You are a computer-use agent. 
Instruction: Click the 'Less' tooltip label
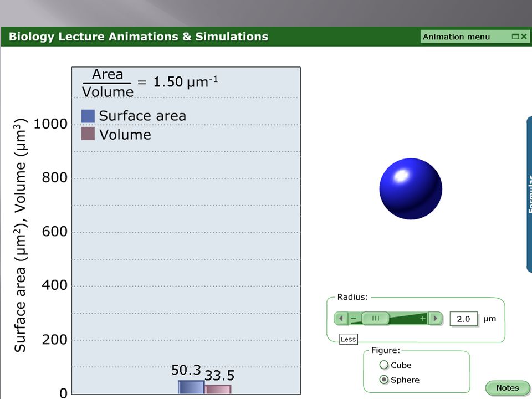tap(349, 339)
